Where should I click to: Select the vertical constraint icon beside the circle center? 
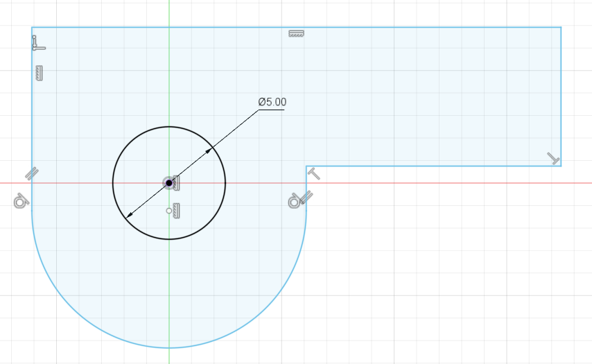(176, 183)
